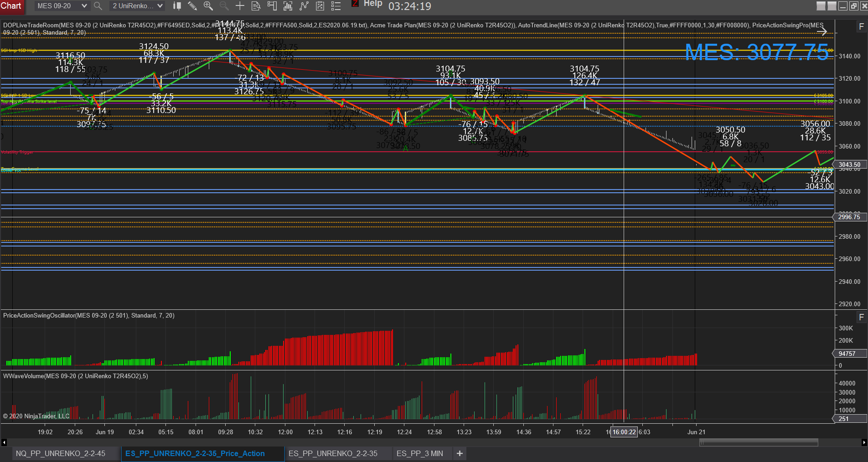This screenshot has width=868, height=462.
Task: Click the zoom in magnifier
Action: pos(208,6)
